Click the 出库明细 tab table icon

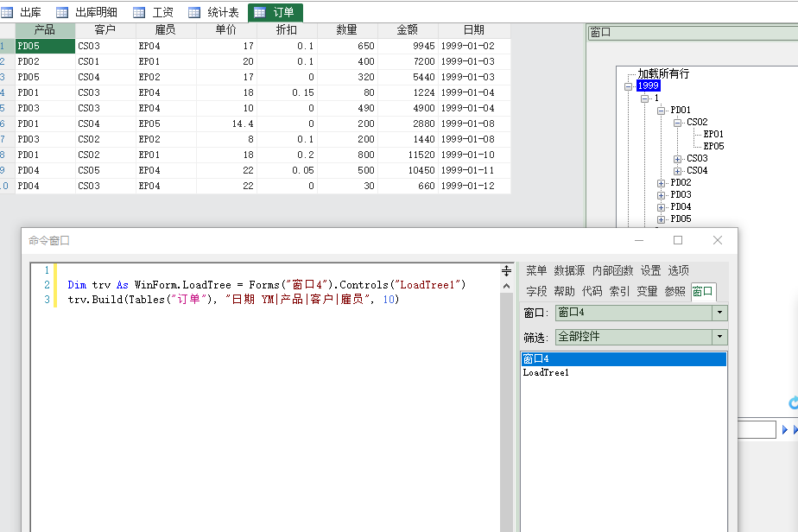(62, 12)
